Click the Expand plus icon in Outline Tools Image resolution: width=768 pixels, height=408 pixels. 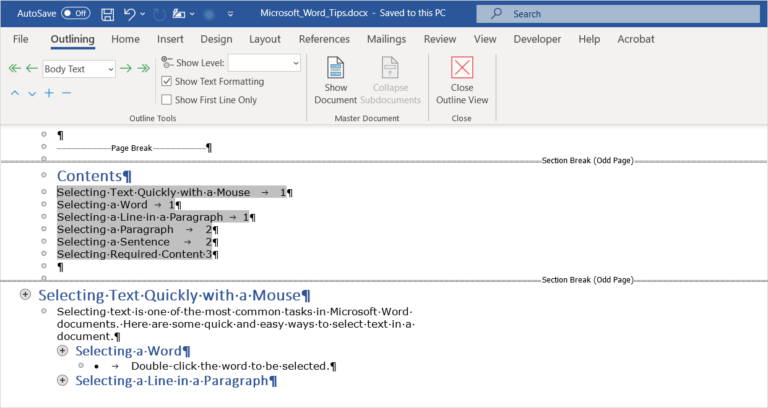(x=49, y=93)
